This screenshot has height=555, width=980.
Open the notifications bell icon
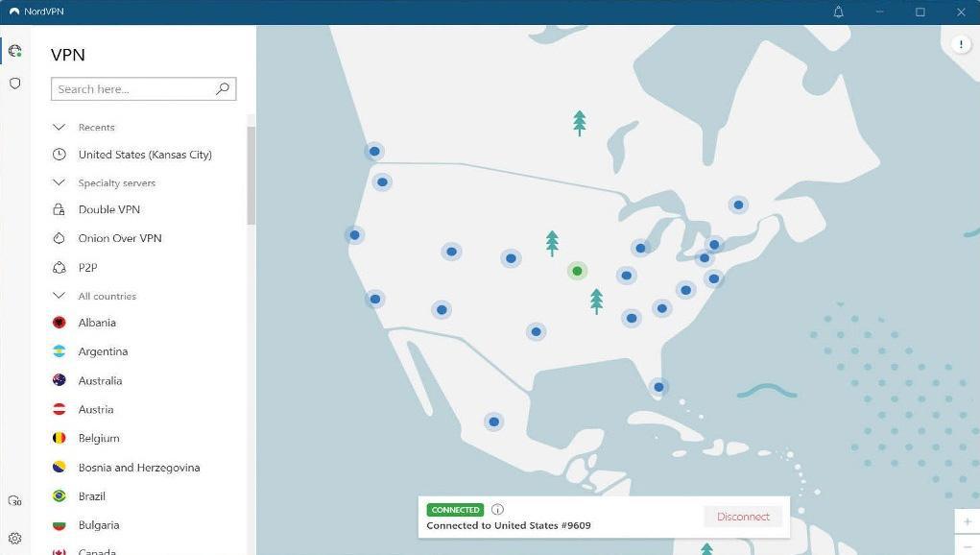[839, 12]
